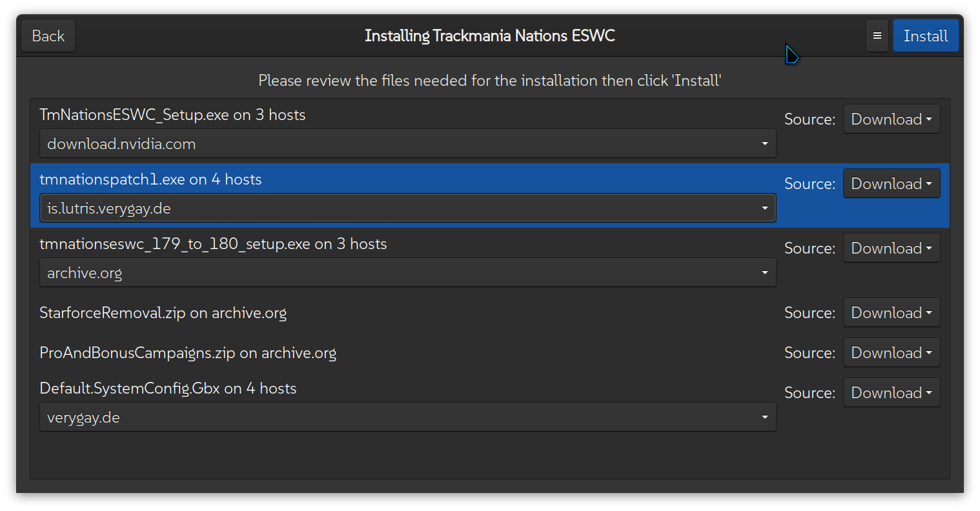
Task: Open host dropdown showing archive.org
Action: pyautogui.click(x=408, y=272)
